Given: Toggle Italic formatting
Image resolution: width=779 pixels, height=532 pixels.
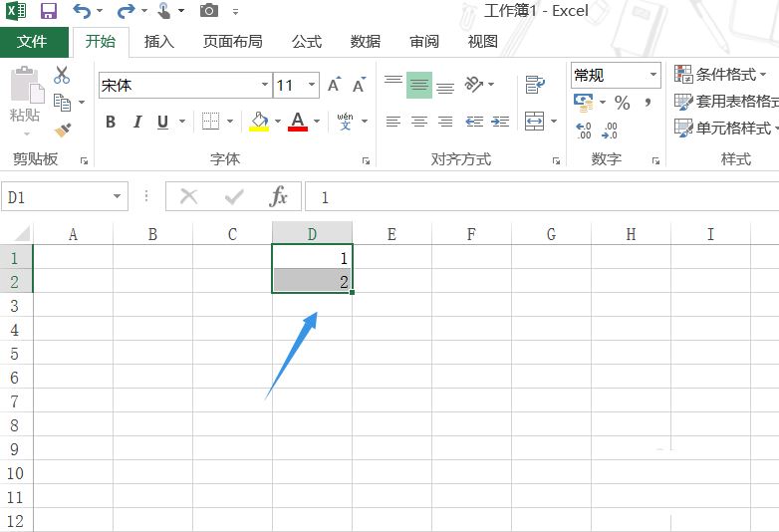Looking at the screenshot, I should [x=136, y=122].
